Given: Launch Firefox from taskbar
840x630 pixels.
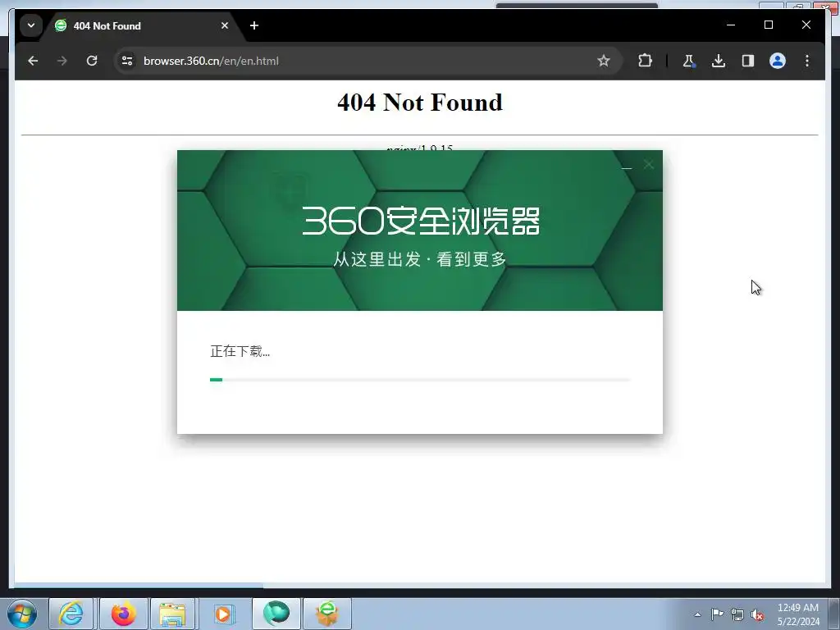Looking at the screenshot, I should point(123,614).
